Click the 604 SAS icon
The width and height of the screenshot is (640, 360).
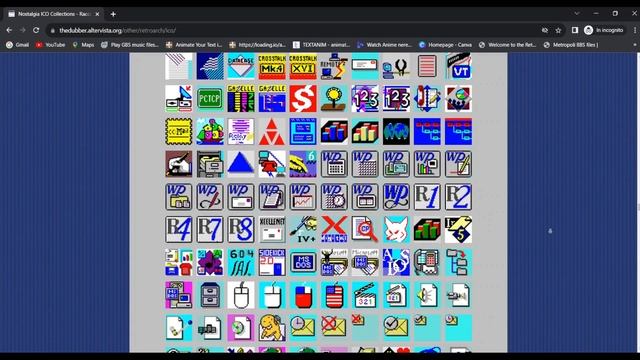coord(241,262)
